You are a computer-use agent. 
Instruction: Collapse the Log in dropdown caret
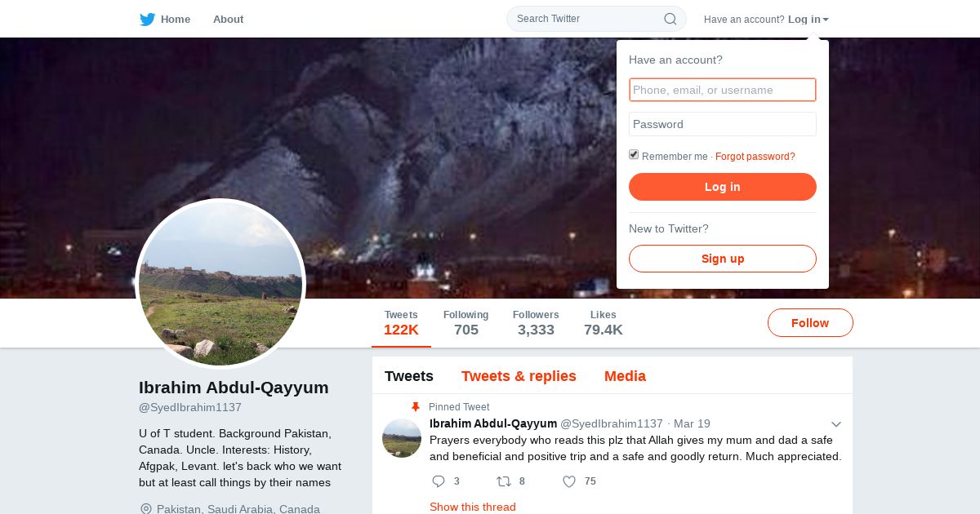pos(826,20)
